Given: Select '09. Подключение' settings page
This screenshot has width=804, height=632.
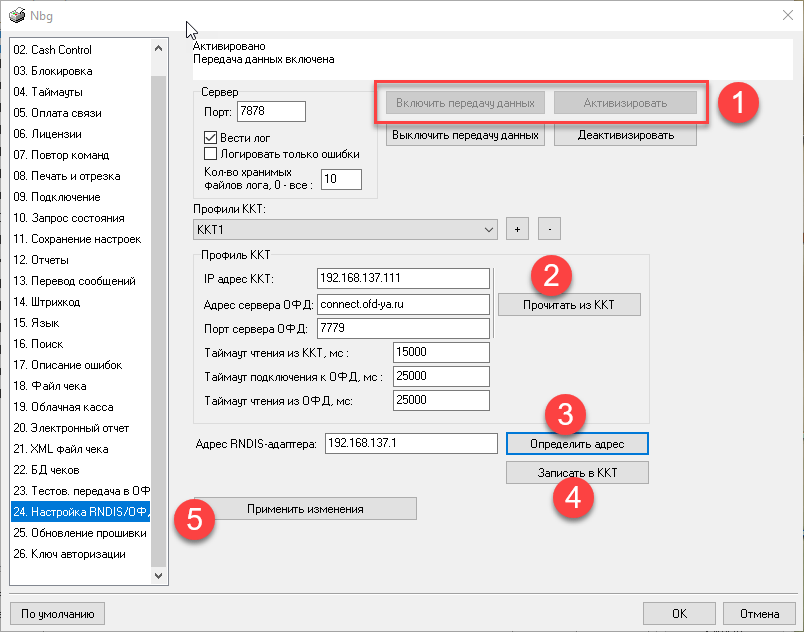Looking at the screenshot, I should tap(57, 197).
